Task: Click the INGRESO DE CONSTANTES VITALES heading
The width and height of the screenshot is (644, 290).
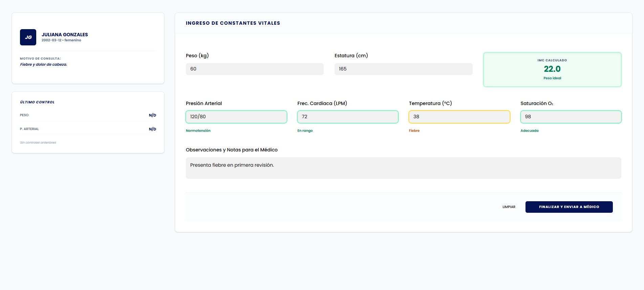Action: [x=233, y=23]
